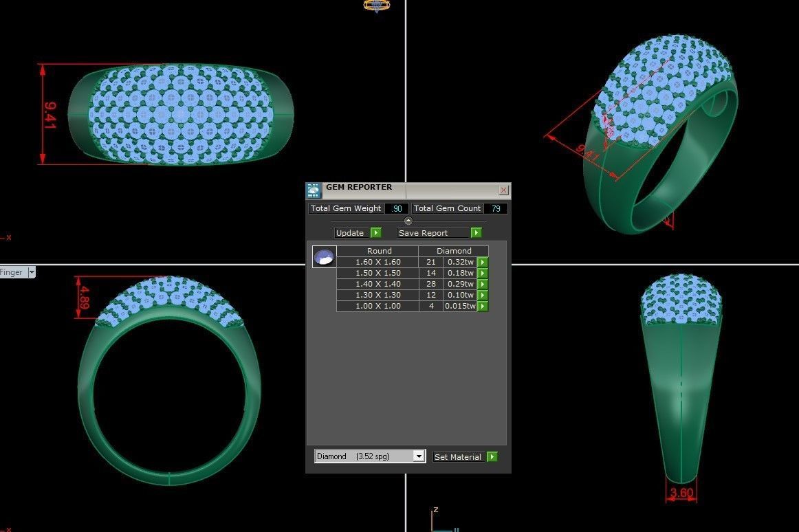Image resolution: width=799 pixels, height=532 pixels.
Task: Click the 0.10tw weight cell
Action: (x=460, y=295)
